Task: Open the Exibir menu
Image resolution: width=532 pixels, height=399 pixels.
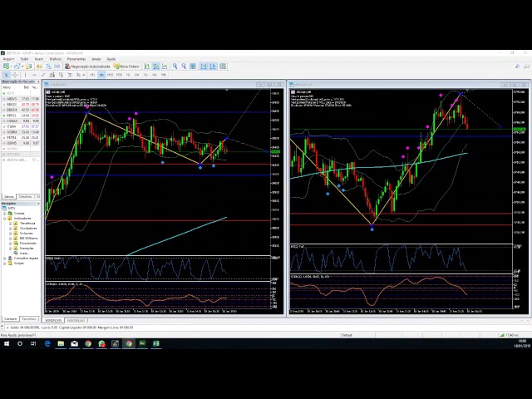Action: coord(24,59)
